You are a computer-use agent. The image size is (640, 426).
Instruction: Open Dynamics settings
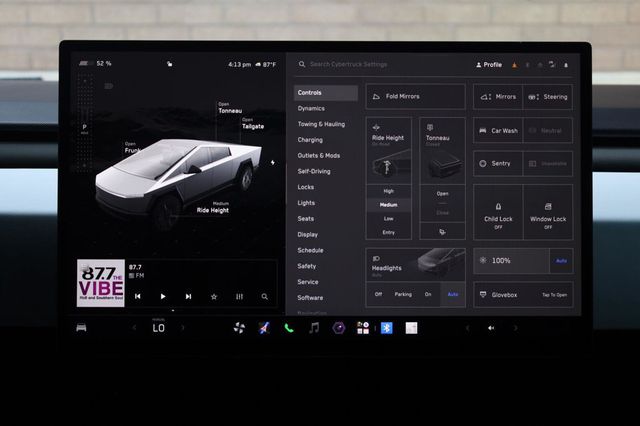311,109
